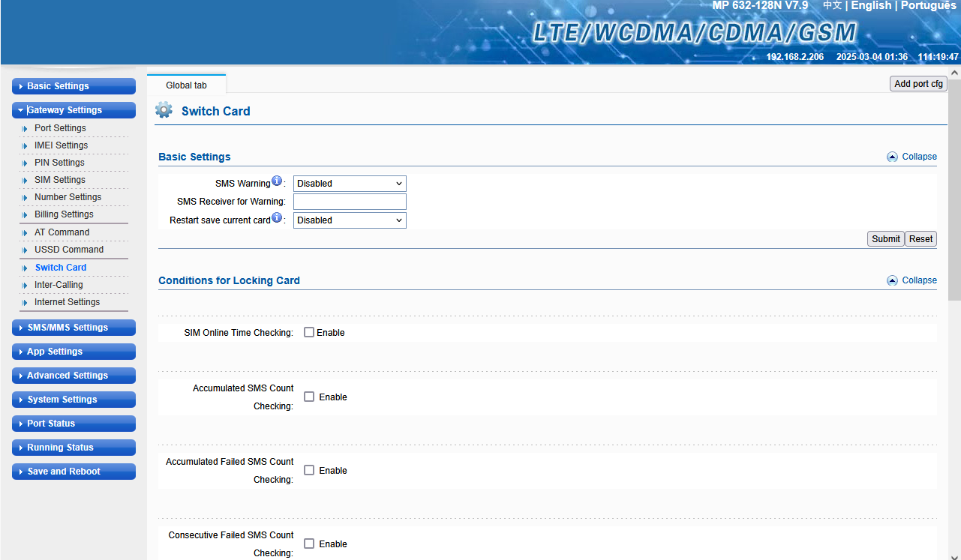961x560 pixels.
Task: Expand the SMS/MMS Settings menu section
Action: coord(74,328)
